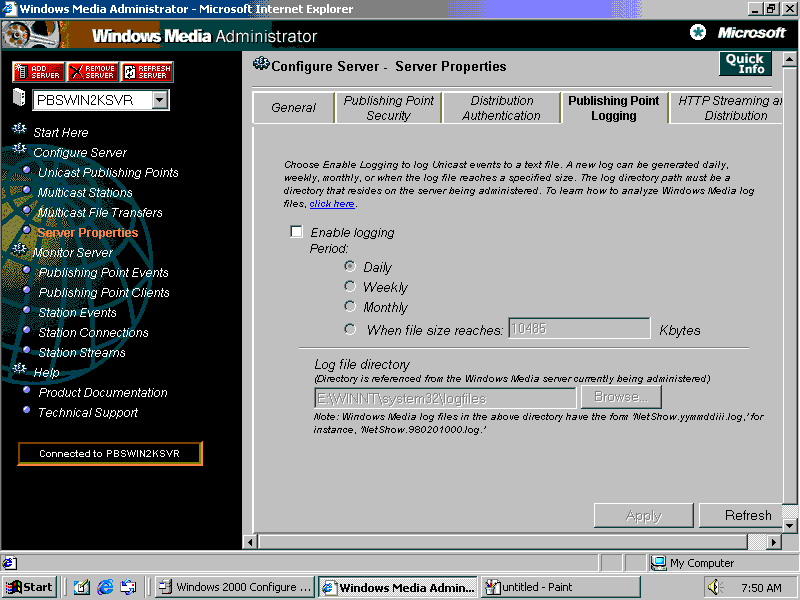Tick the Enable logging checkbox
Screen dimensions: 800x600
[296, 232]
